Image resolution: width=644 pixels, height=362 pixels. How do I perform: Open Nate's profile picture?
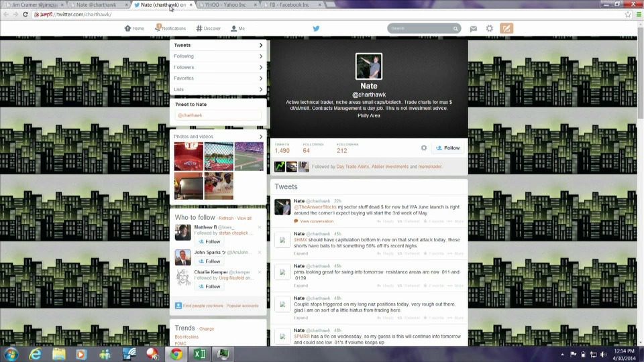tap(369, 66)
